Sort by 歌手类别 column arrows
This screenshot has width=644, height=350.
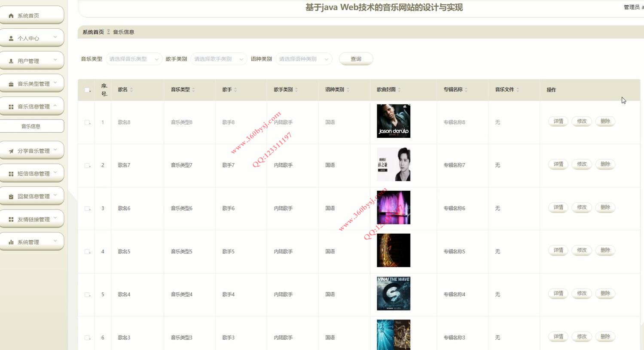(296, 90)
